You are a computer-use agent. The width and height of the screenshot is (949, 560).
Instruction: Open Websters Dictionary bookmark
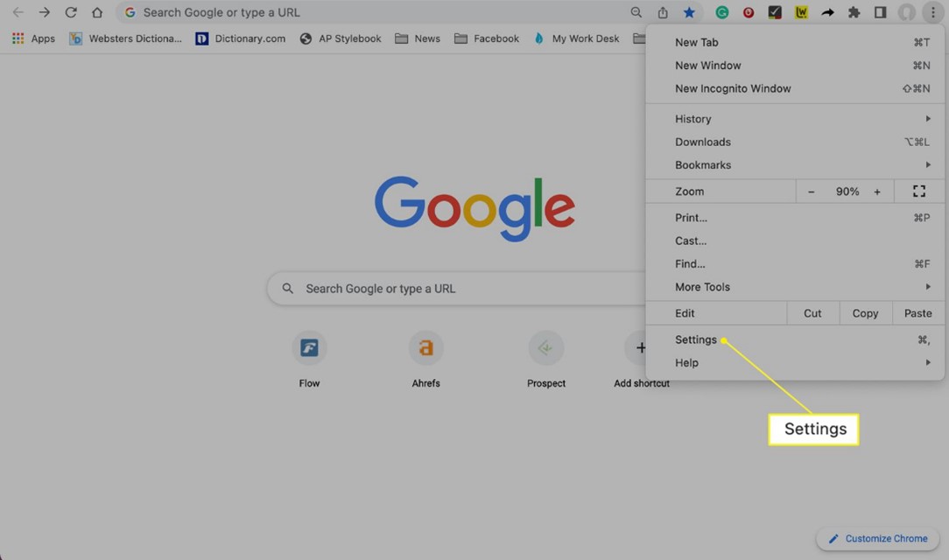point(125,38)
